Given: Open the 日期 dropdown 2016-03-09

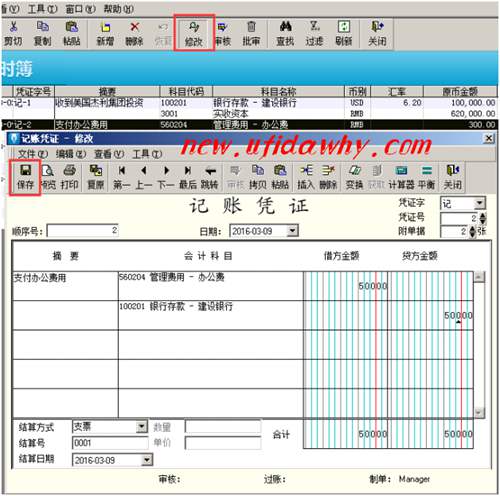Looking at the screenshot, I should point(292,230).
